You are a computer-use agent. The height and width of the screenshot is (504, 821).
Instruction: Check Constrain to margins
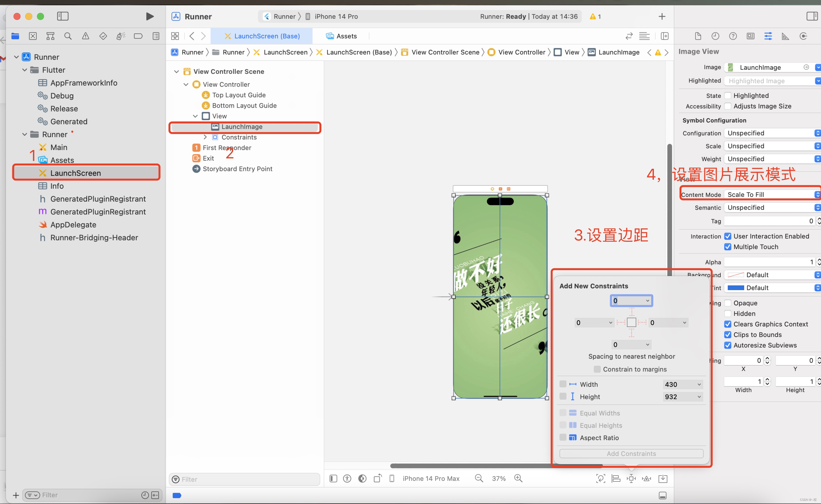click(597, 369)
